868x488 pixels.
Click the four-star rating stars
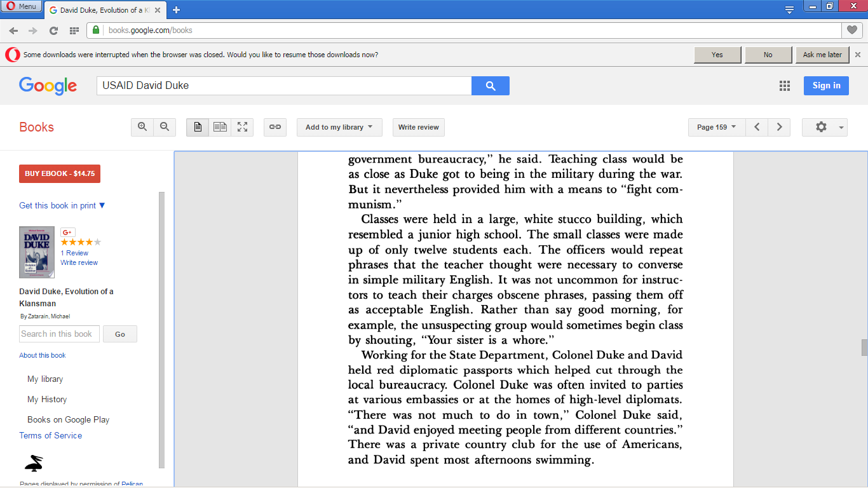click(x=81, y=242)
